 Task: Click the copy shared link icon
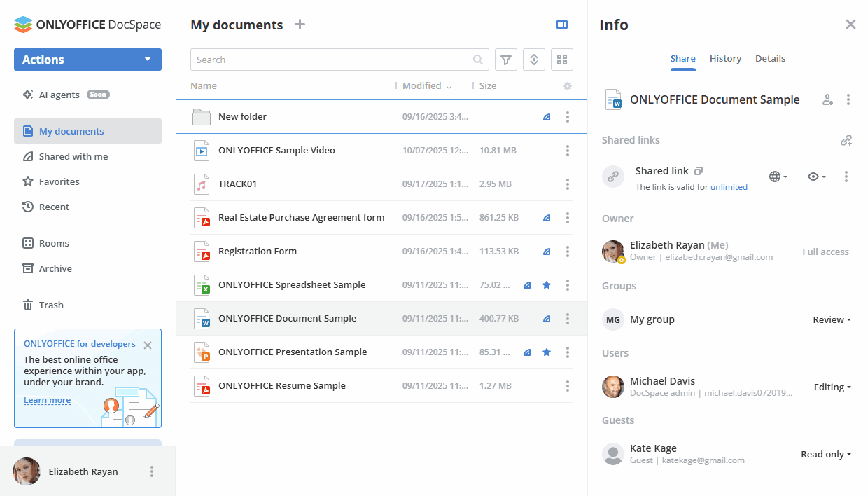tap(698, 170)
